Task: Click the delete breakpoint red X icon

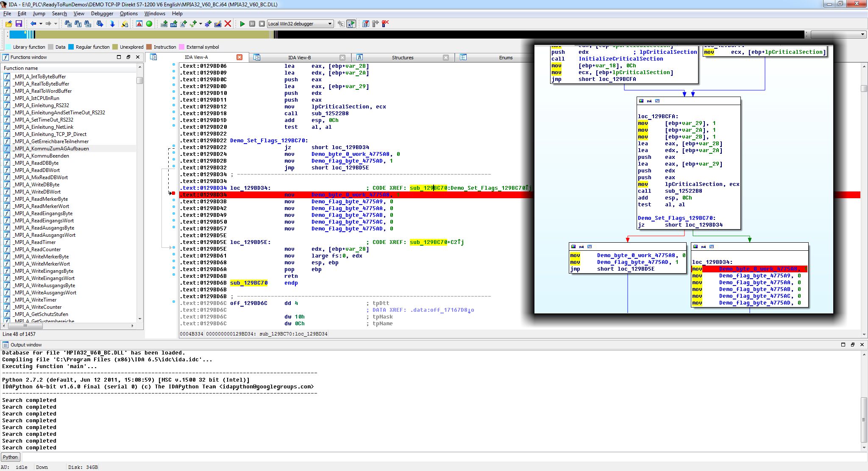Action: tap(385, 24)
